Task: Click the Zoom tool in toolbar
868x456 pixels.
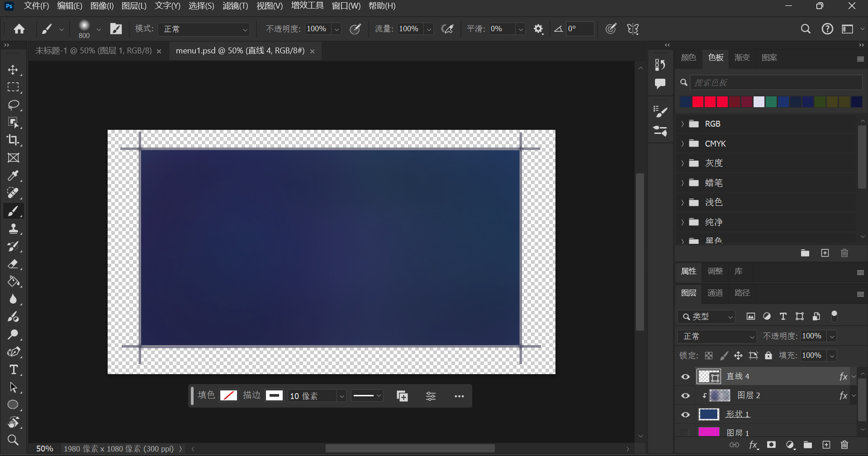Action: click(13, 440)
